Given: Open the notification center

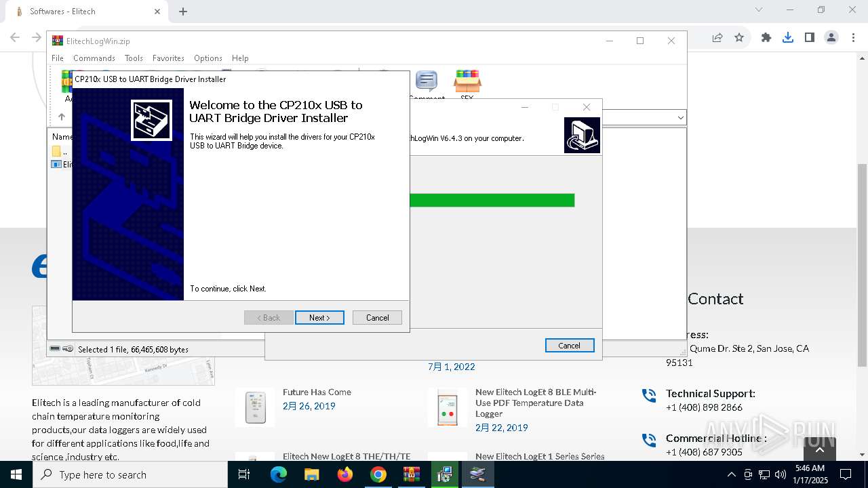Looking at the screenshot, I should coord(845,474).
